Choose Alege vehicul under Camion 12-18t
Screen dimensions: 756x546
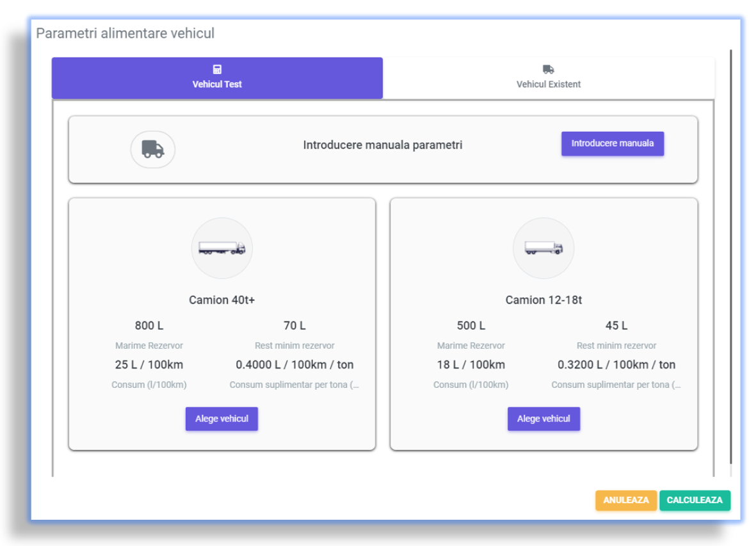click(x=543, y=419)
